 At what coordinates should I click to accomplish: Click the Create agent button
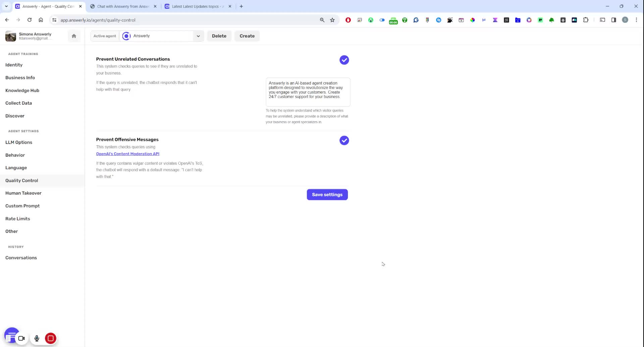tap(247, 36)
